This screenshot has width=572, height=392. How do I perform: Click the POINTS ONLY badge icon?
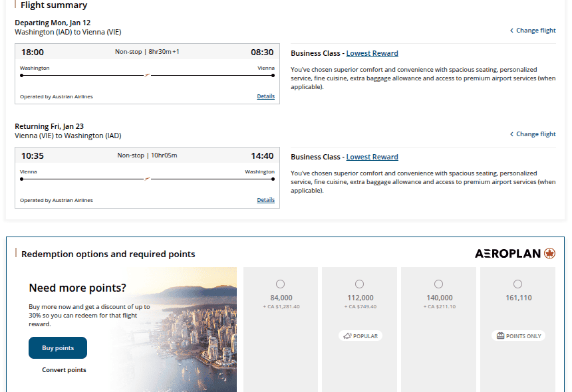pos(500,336)
